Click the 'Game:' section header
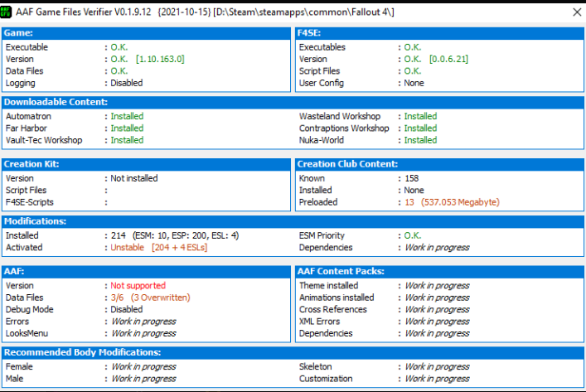The width and height of the screenshot is (586, 392). click(146, 33)
